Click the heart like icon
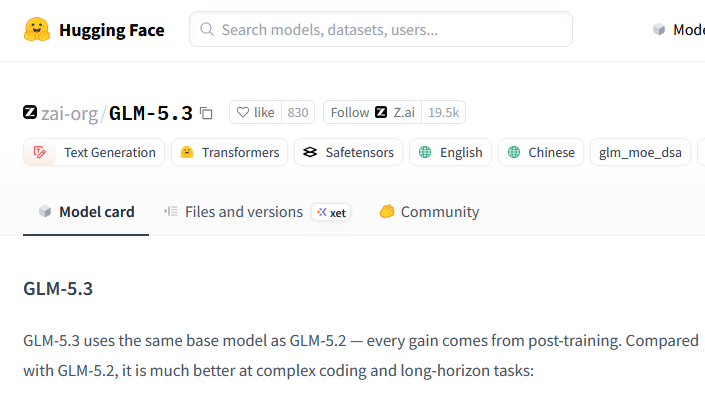The width and height of the screenshot is (705, 396). 243,112
